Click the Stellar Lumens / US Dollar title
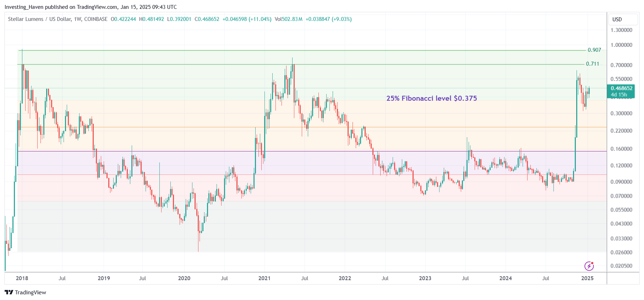This screenshot has height=300, width=644. coord(58,19)
